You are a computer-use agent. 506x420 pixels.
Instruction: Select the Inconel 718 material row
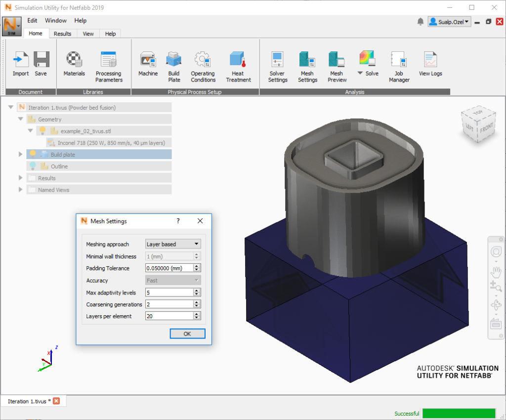click(108, 143)
